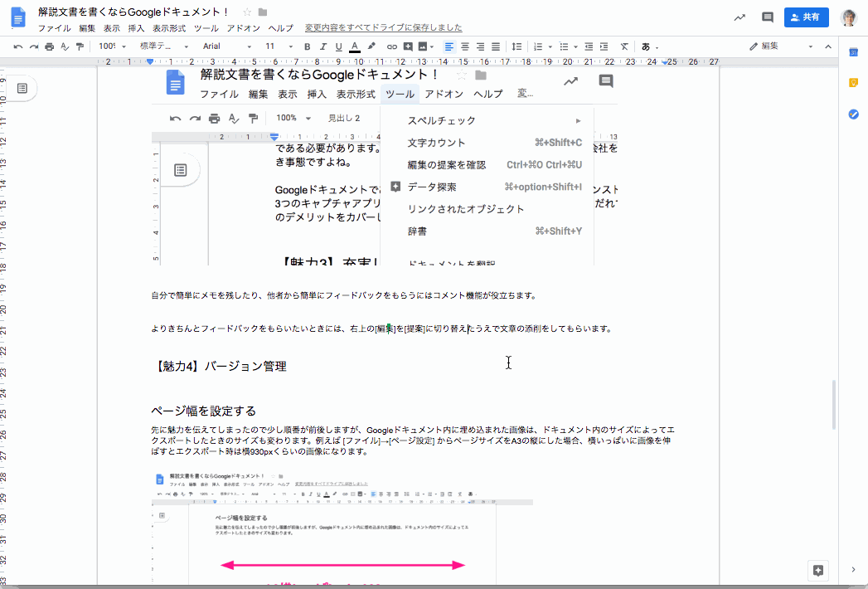Toggle bold formatting
The height and width of the screenshot is (589, 868).
click(x=308, y=46)
